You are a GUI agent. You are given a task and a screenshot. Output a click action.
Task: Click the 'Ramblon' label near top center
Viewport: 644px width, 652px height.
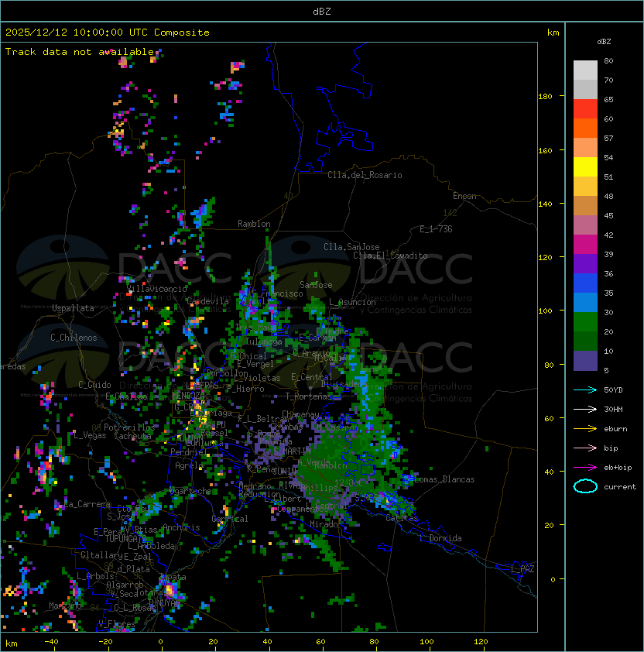point(254,224)
